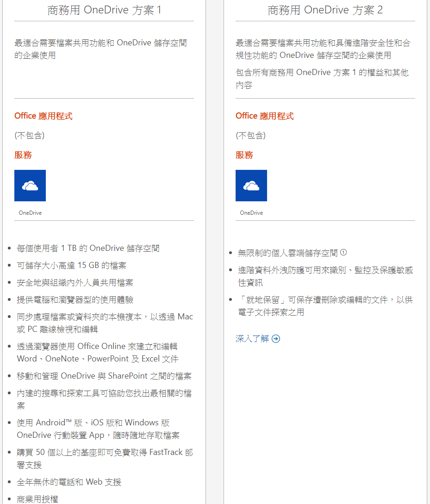Screen dimensions: 430x504
Task: Click the 服務 heading in plan 2
Action: 244,155
